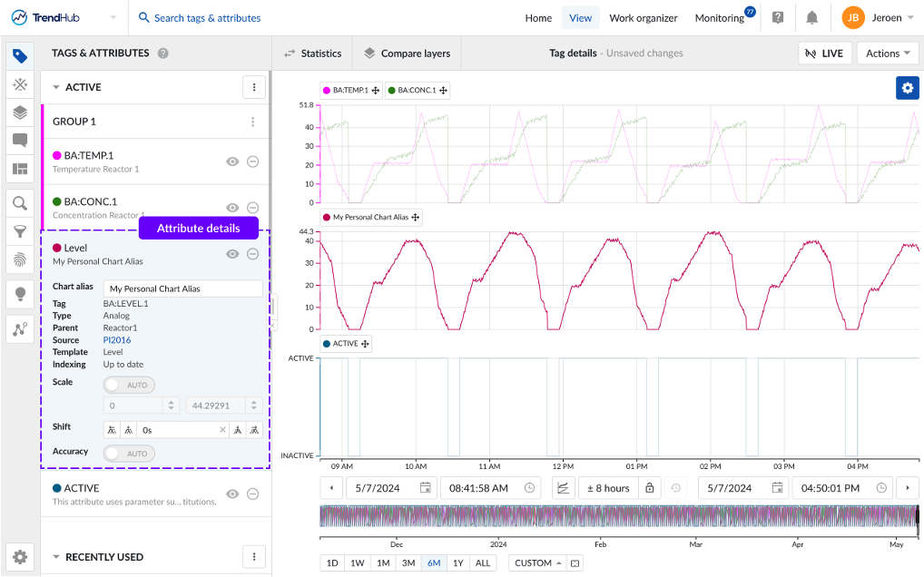Open the lightbulb recommendations icon in sidebar
Screen dimensions: 924x577
tap(20, 294)
